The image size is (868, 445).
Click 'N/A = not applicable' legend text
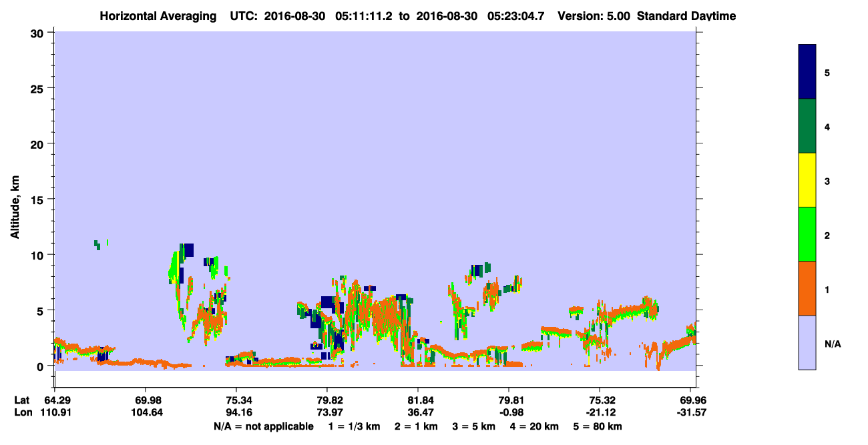click(x=264, y=426)
